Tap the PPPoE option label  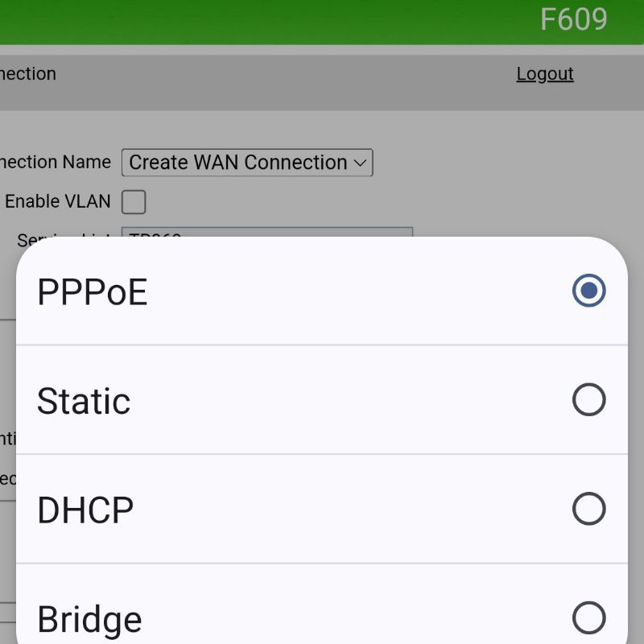click(x=93, y=292)
